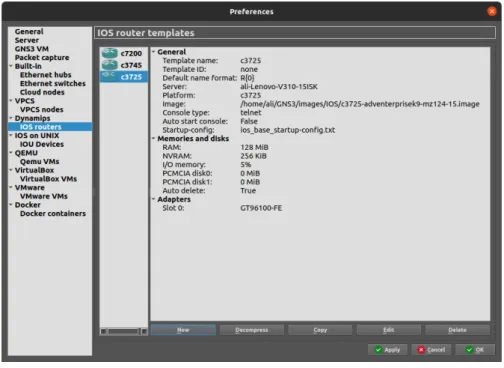Collapse the IOS on UNIX section
This screenshot has width=504, height=368.
click(x=11, y=135)
